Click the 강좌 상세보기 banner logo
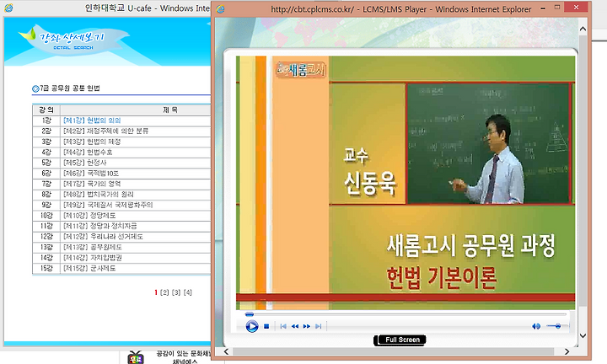This screenshot has height=364, width=607. [x=73, y=40]
